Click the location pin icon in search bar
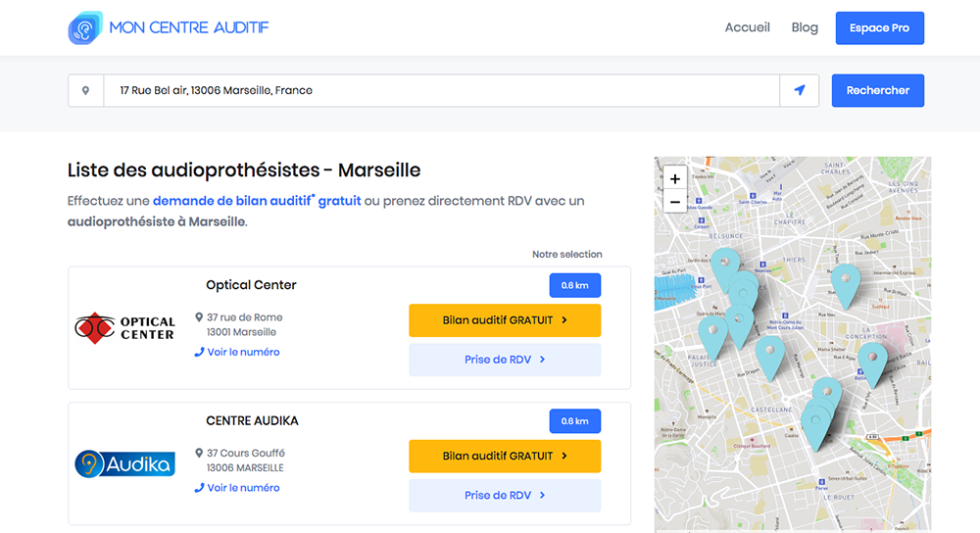 [86, 90]
